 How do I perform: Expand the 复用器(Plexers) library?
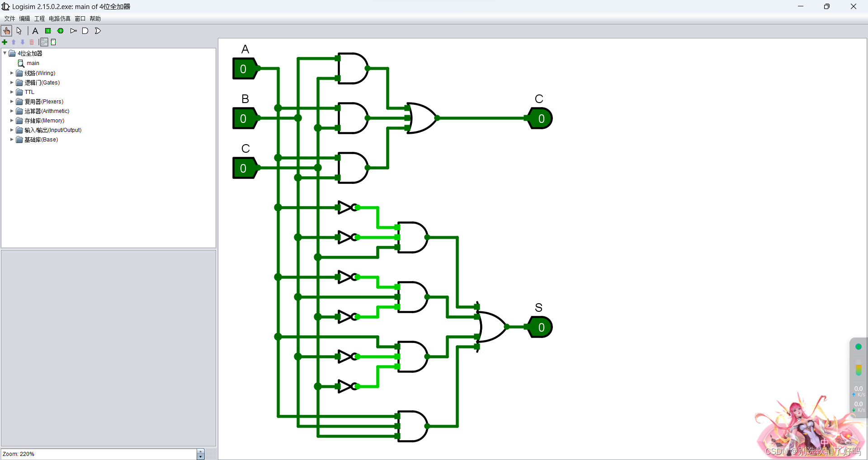(x=12, y=101)
